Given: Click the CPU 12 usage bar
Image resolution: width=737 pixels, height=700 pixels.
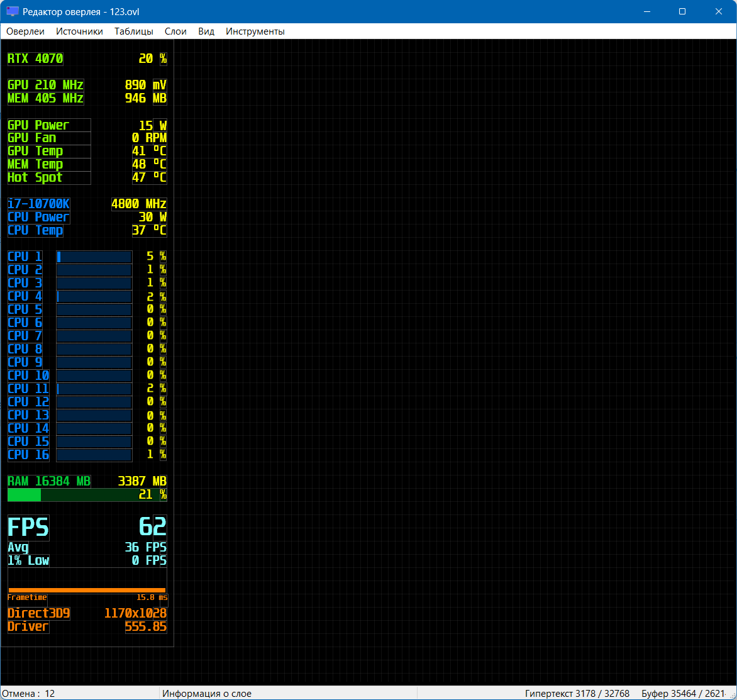Looking at the screenshot, I should [94, 402].
